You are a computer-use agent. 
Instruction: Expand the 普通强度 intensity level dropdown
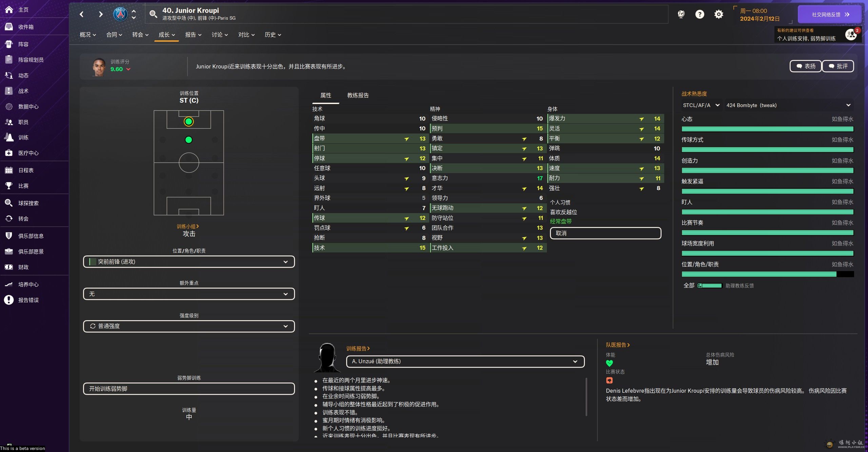click(189, 326)
